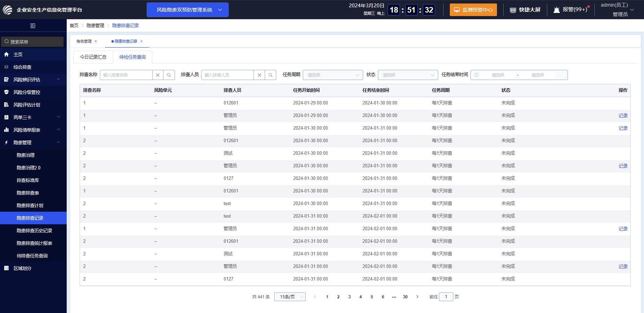Close the 隐患排查记录 tab
Image resolution: width=644 pixels, height=313 pixels.
(x=141, y=41)
